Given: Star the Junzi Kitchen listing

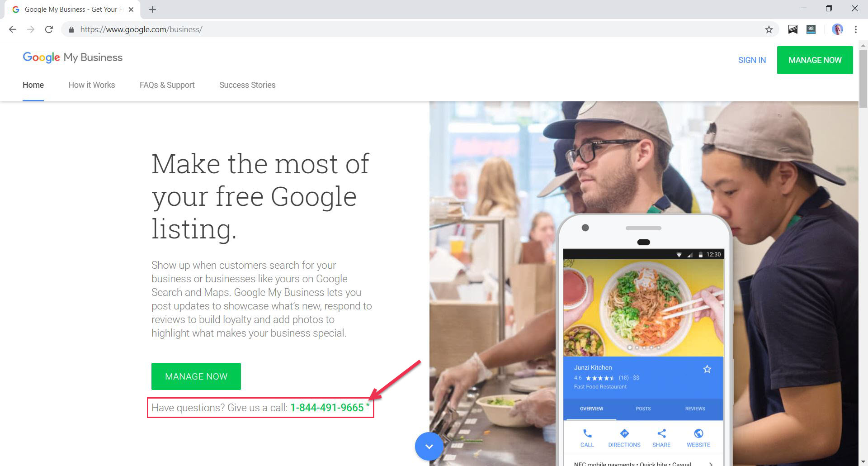Looking at the screenshot, I should 707,369.
